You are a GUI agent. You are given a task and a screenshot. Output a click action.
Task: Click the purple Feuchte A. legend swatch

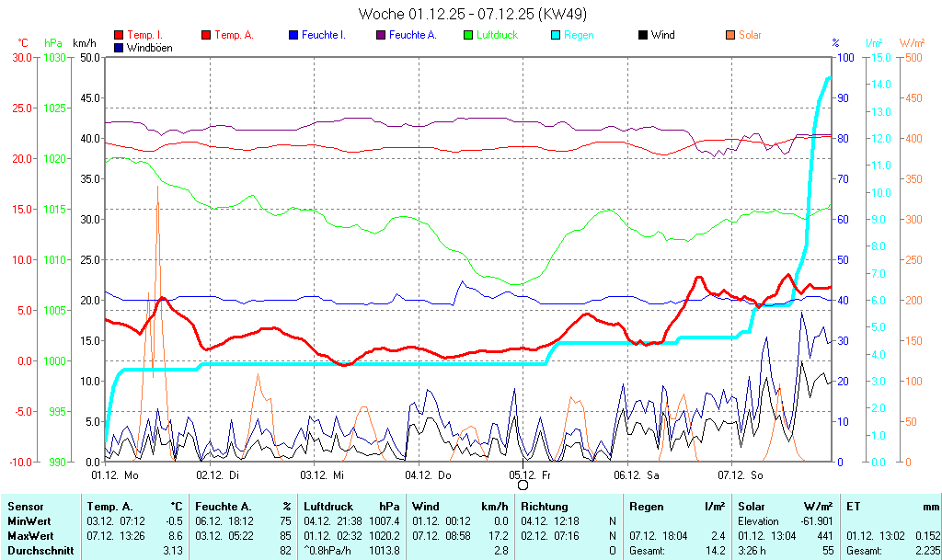(x=381, y=35)
